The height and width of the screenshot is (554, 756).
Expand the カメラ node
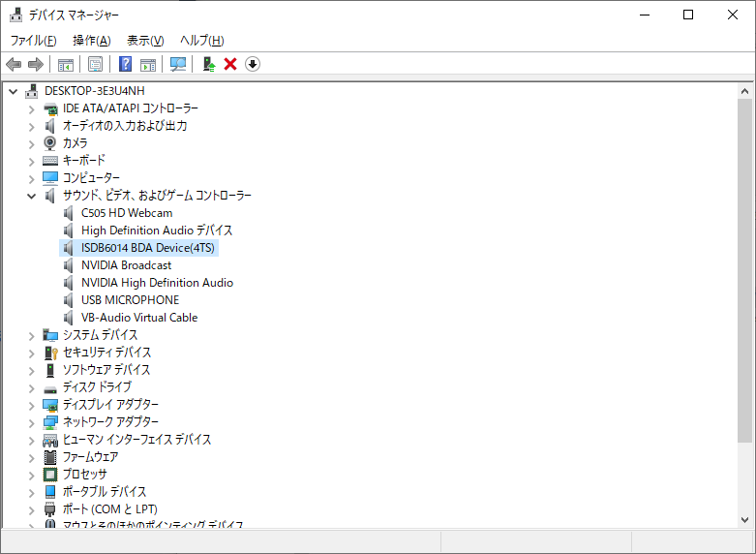pos(32,144)
